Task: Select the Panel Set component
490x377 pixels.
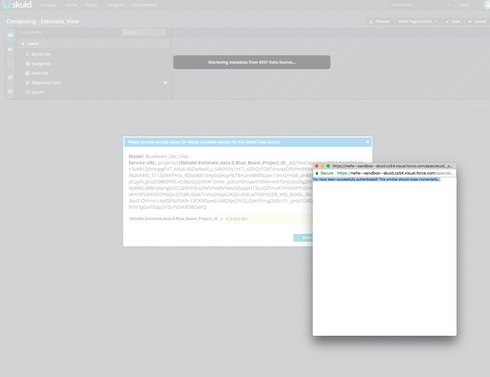Action: [40, 73]
